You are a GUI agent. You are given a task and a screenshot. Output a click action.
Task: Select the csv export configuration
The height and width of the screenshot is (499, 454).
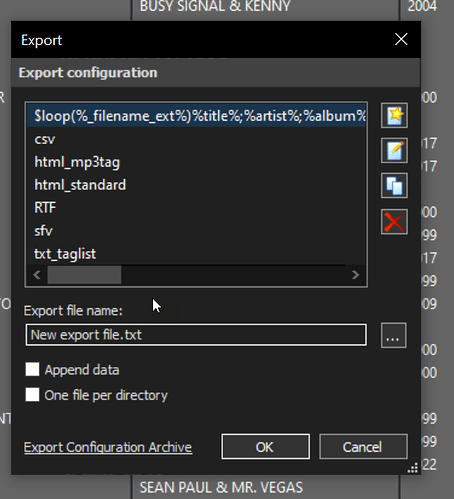pos(196,139)
